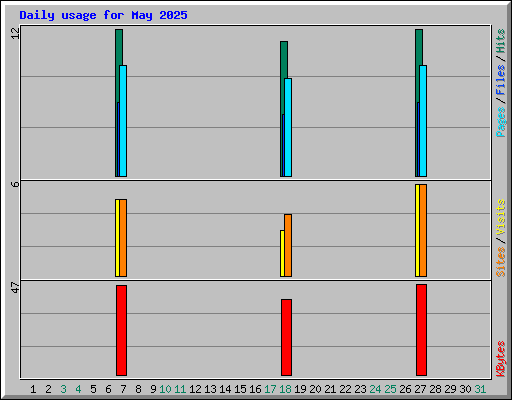This screenshot has height=400, width=512.
Task: Click the yellow Visits bar on day 7
Action: [117, 238]
